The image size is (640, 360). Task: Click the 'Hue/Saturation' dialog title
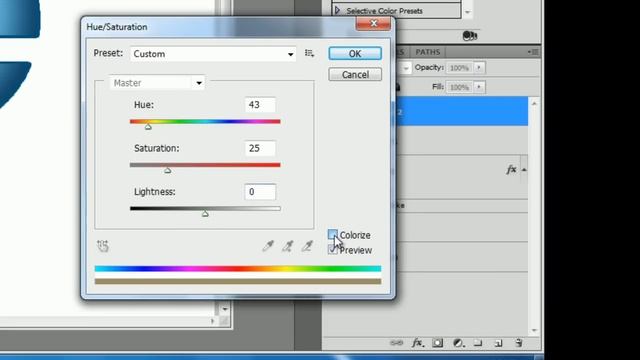tap(117, 27)
